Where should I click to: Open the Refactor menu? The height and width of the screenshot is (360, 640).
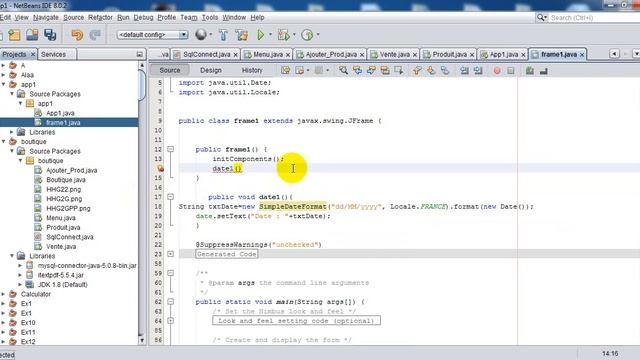point(100,18)
